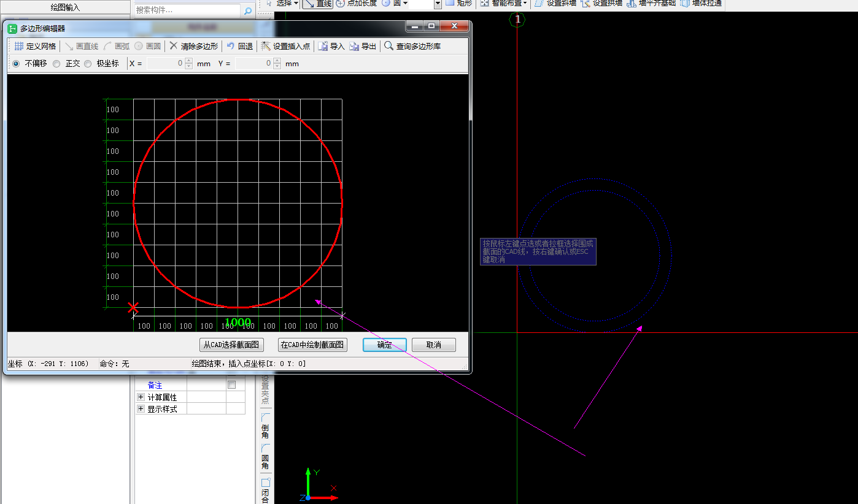Toggle checkbox in 备注 row

coord(231,385)
